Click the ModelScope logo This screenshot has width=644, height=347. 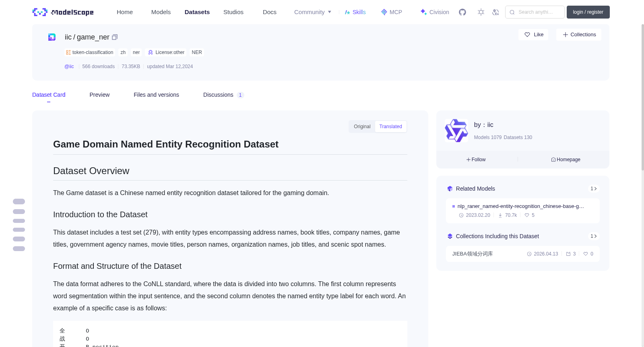point(63,12)
